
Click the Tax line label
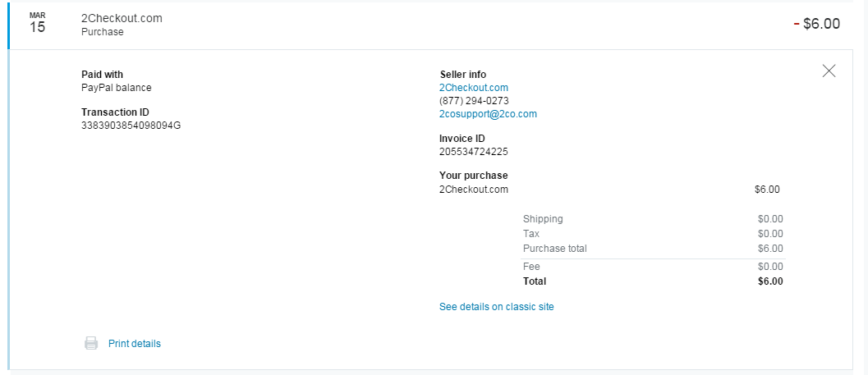point(531,234)
